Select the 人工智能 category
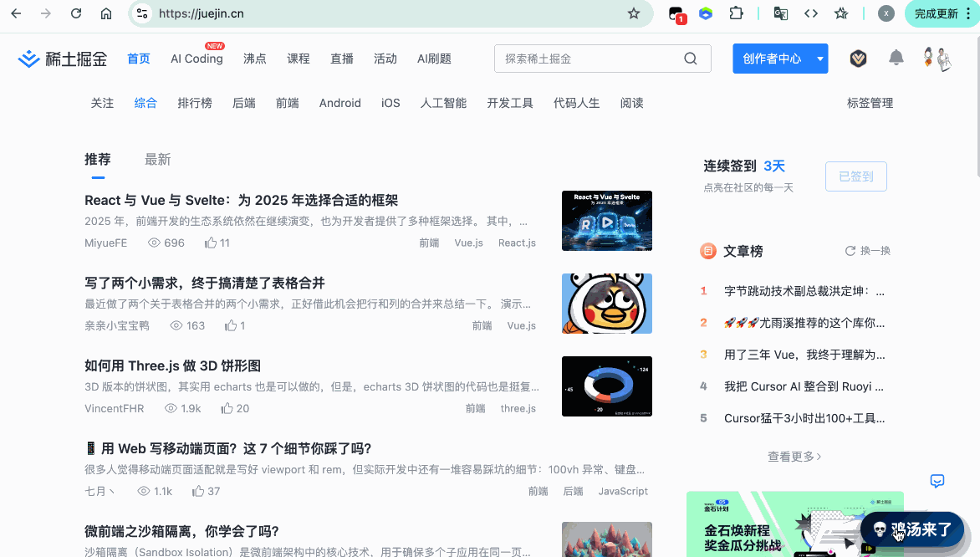Screen dimensions: 980x557 (443, 103)
